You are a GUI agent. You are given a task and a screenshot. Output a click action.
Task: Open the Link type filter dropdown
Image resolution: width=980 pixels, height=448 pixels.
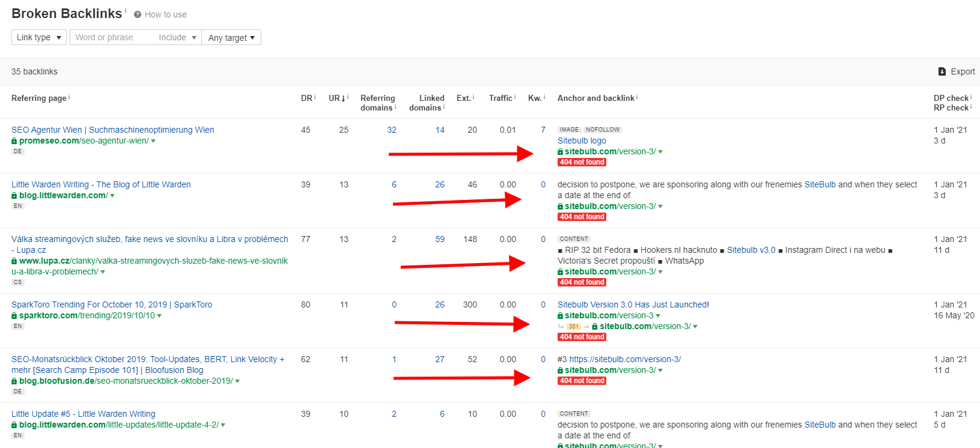(38, 37)
